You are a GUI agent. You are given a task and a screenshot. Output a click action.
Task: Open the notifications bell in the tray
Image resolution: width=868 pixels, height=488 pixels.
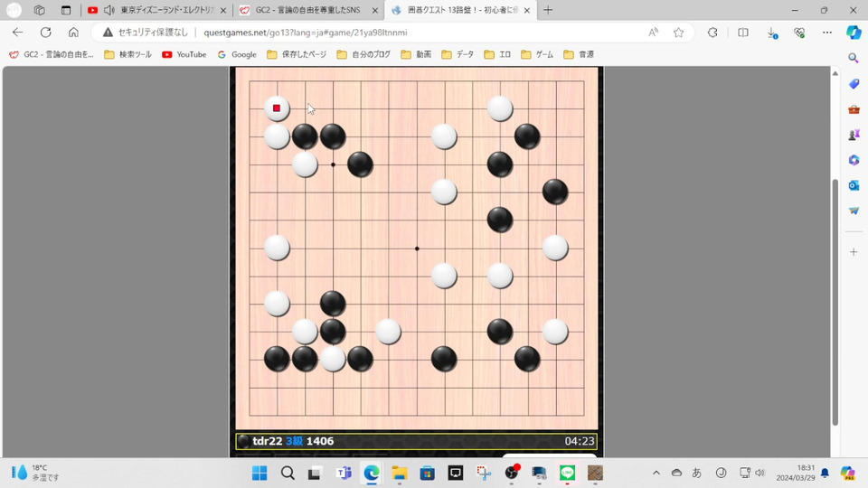point(825,473)
